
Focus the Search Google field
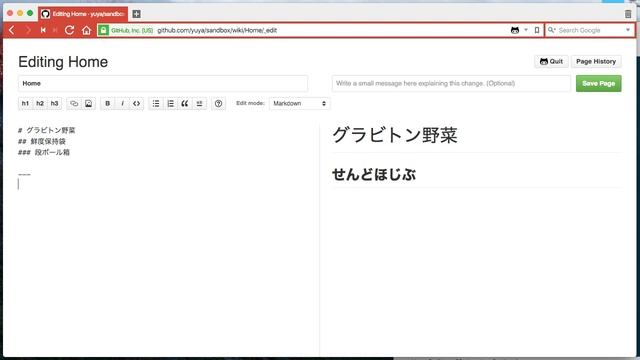[x=589, y=30]
